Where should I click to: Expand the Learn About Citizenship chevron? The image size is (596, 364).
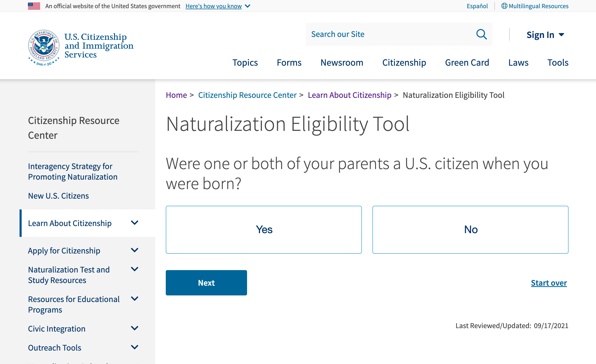pyautogui.click(x=135, y=223)
